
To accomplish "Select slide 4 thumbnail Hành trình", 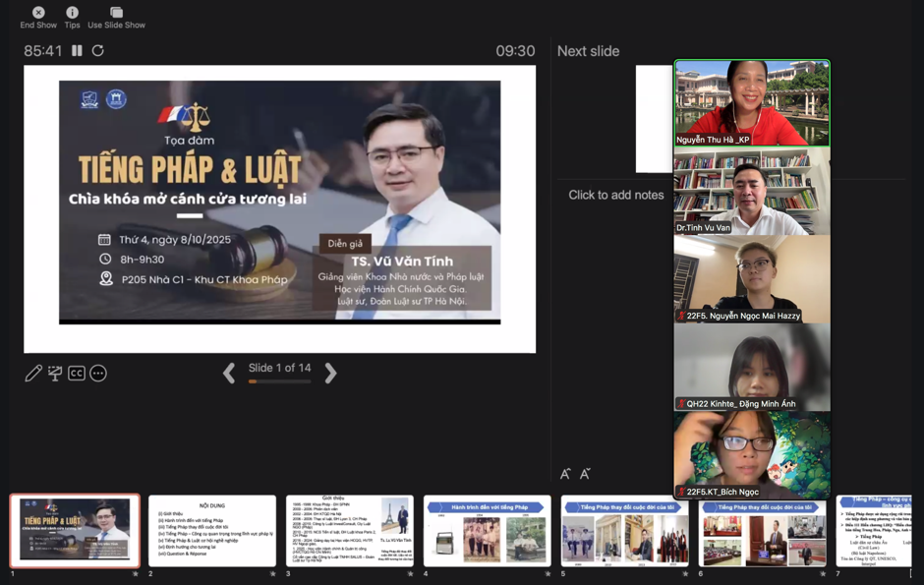I will tap(487, 530).
